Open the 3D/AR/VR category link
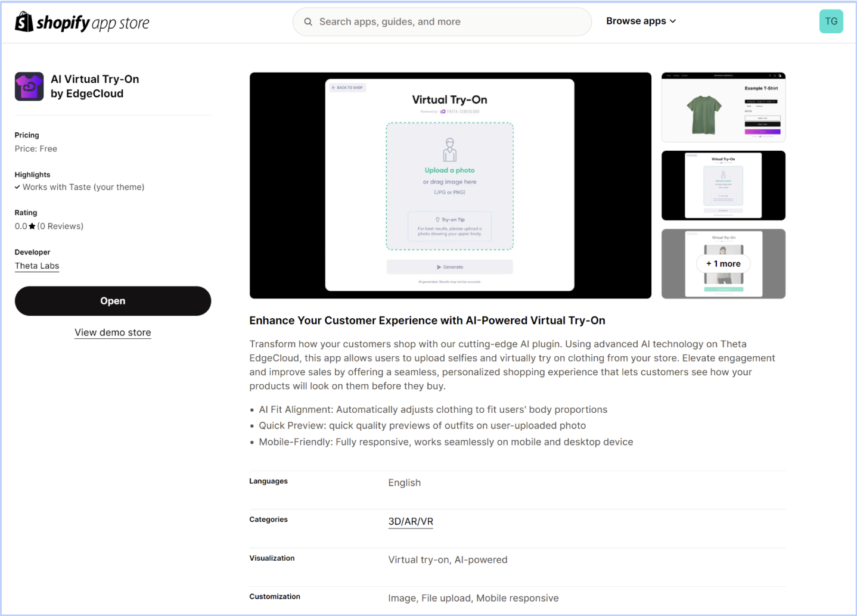The width and height of the screenshot is (857, 616). (x=411, y=521)
